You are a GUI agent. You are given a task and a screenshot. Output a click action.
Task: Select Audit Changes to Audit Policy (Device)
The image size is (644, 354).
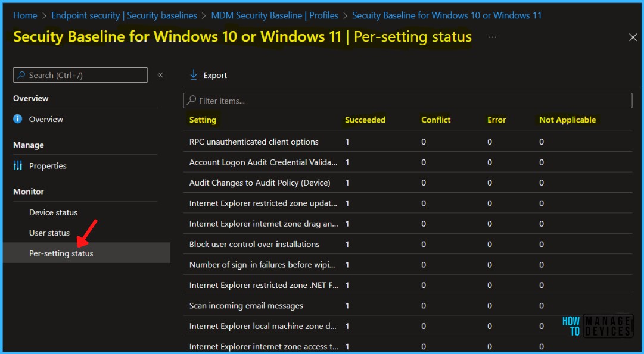click(407, 183)
